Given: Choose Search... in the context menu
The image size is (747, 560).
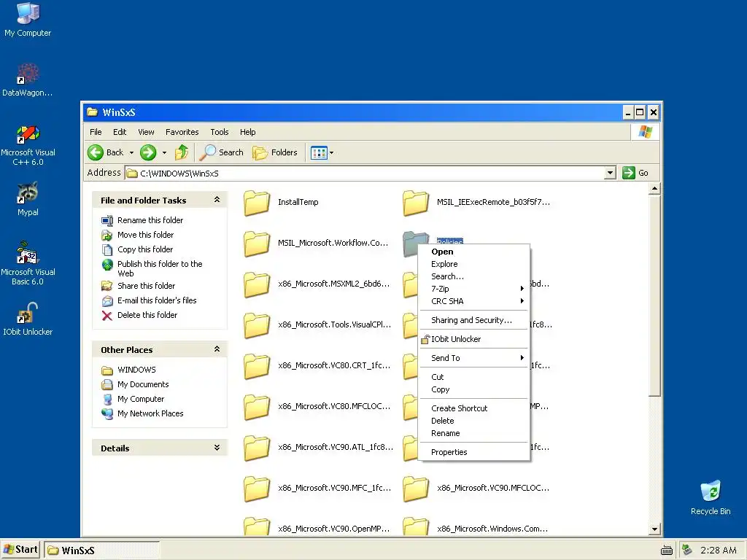Looking at the screenshot, I should click(474, 276).
